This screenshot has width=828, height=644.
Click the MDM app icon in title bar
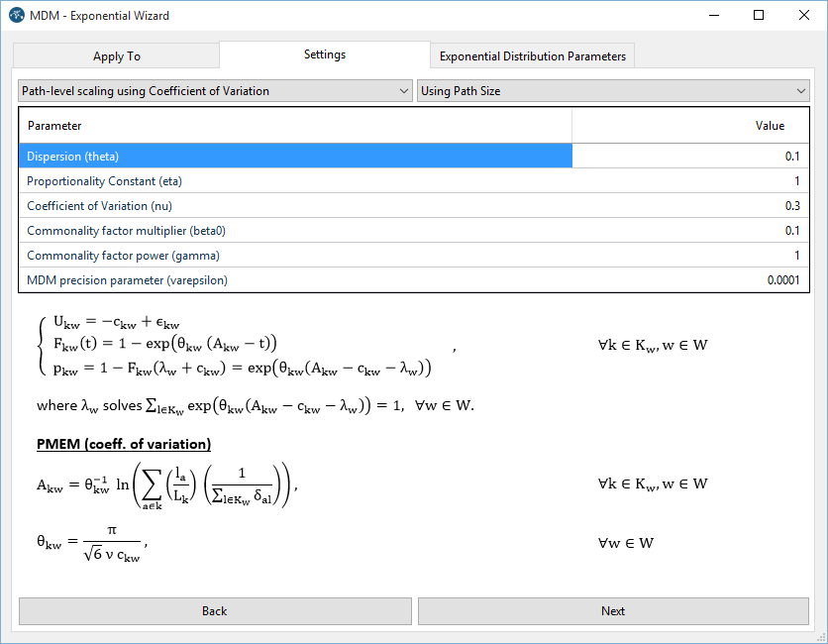point(16,16)
